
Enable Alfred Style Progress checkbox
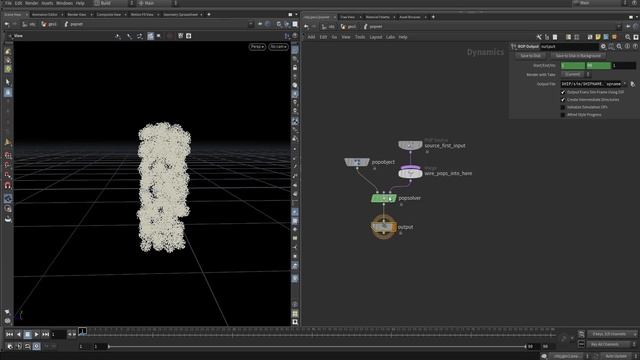(563, 115)
